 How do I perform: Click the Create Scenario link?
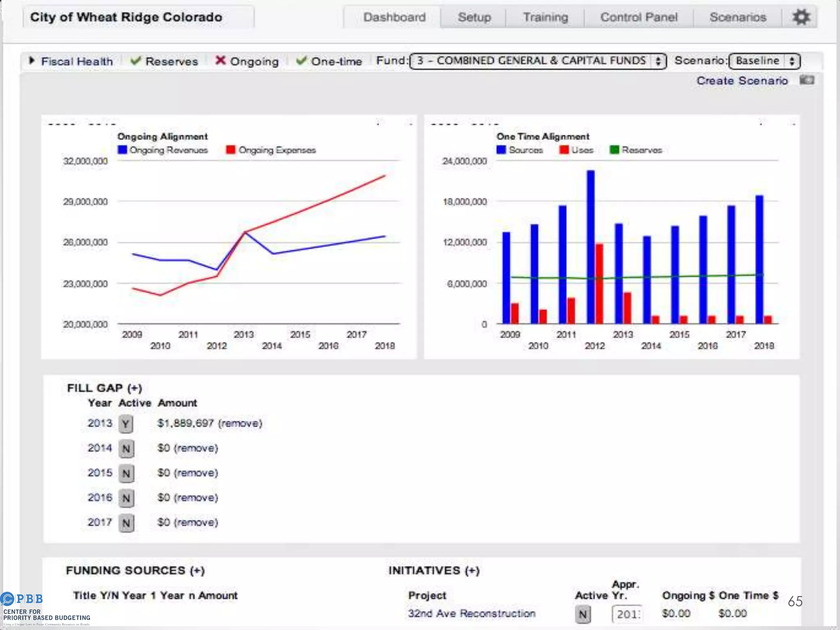pyautogui.click(x=742, y=80)
